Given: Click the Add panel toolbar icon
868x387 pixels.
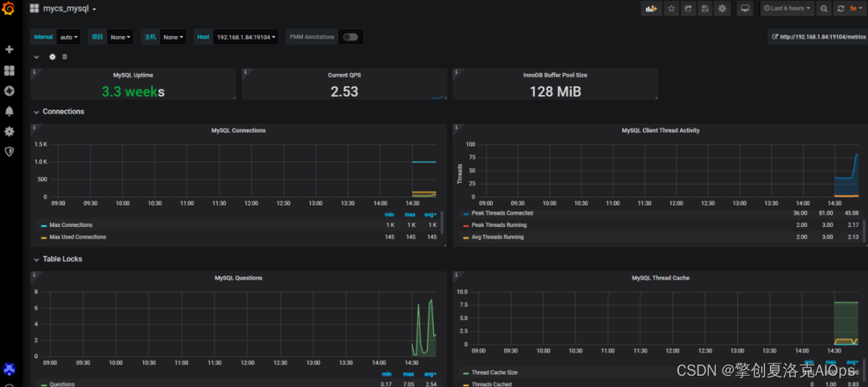Looking at the screenshot, I should coord(652,8).
